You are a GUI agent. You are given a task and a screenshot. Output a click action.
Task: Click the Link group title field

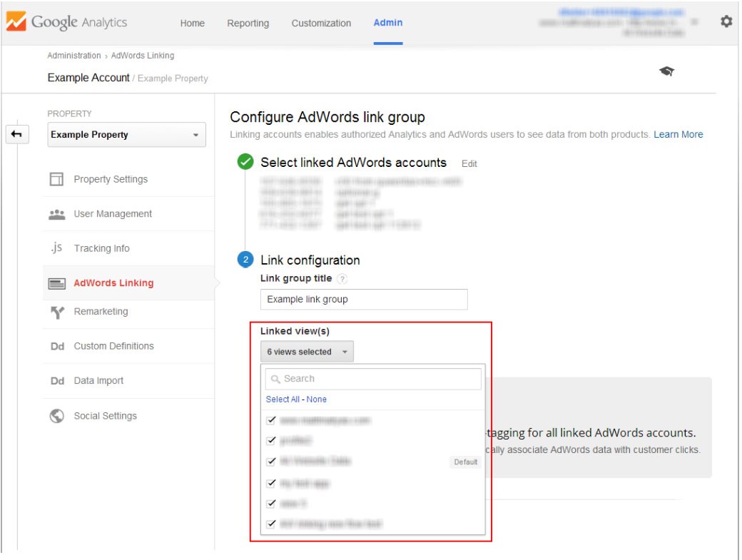pyautogui.click(x=364, y=300)
